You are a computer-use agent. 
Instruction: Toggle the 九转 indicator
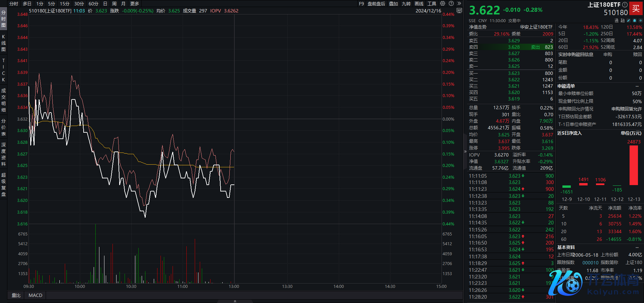(406, 4)
